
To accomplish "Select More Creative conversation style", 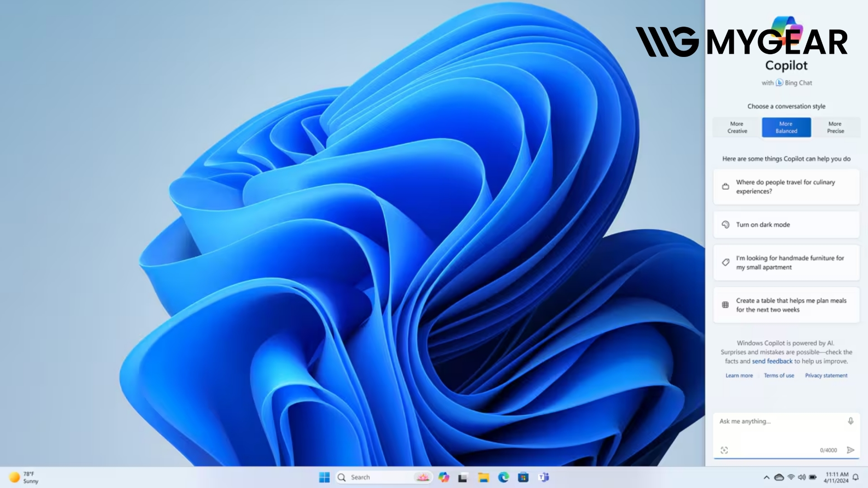I will click(737, 127).
